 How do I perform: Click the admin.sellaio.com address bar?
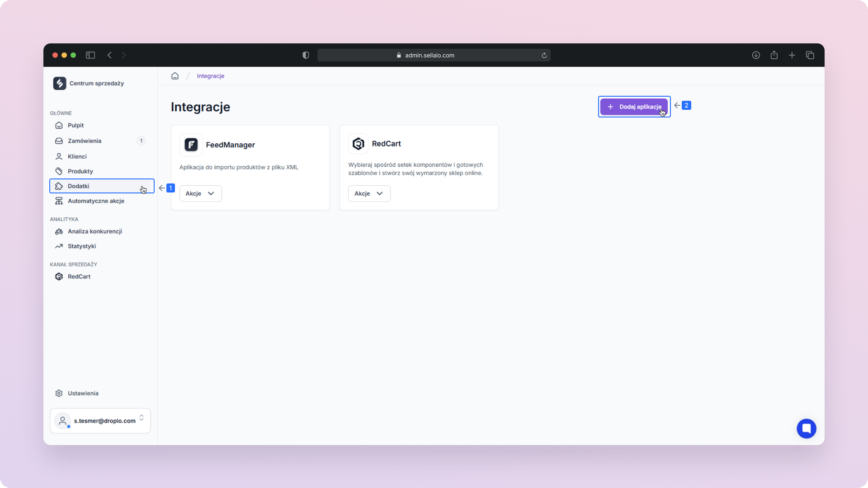429,55
